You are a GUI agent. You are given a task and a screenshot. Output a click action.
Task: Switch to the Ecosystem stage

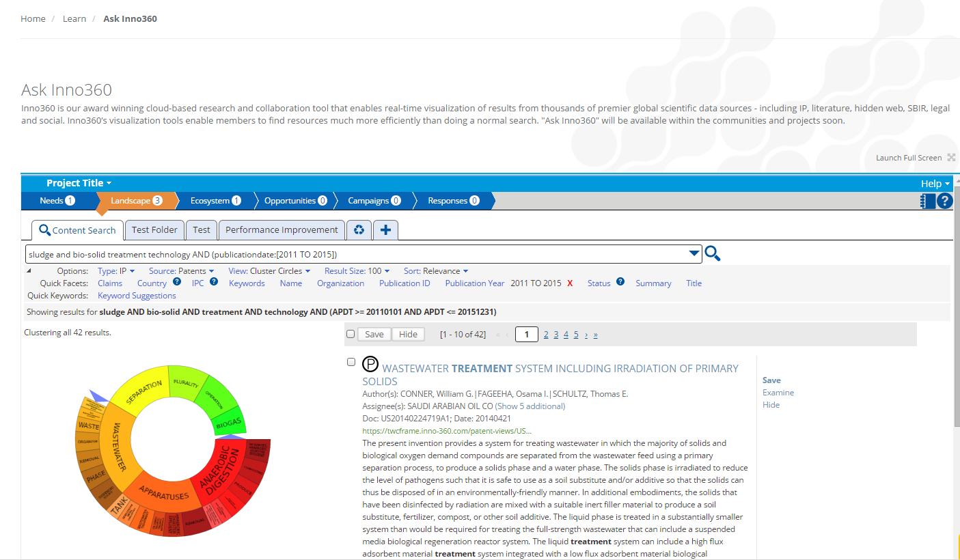215,201
